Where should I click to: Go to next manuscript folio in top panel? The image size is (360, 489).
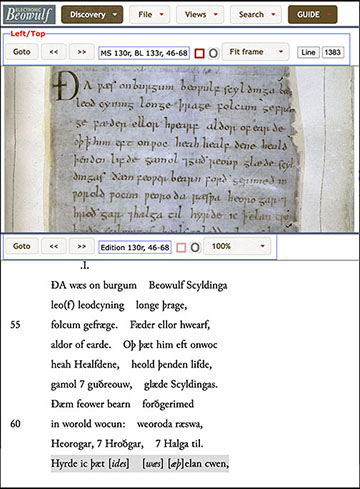[82, 52]
